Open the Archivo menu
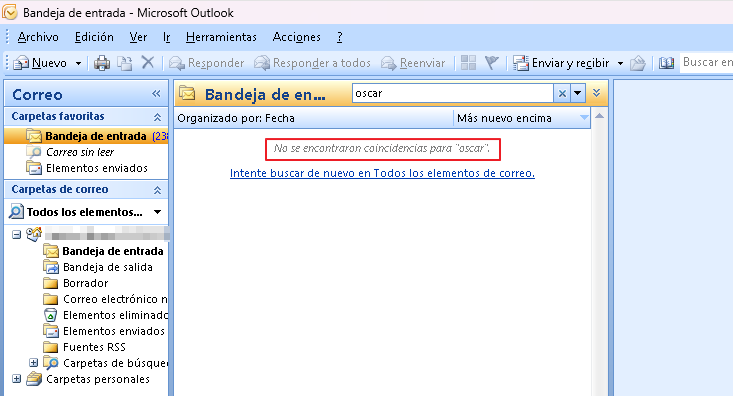This screenshot has height=396, width=733. pos(38,37)
